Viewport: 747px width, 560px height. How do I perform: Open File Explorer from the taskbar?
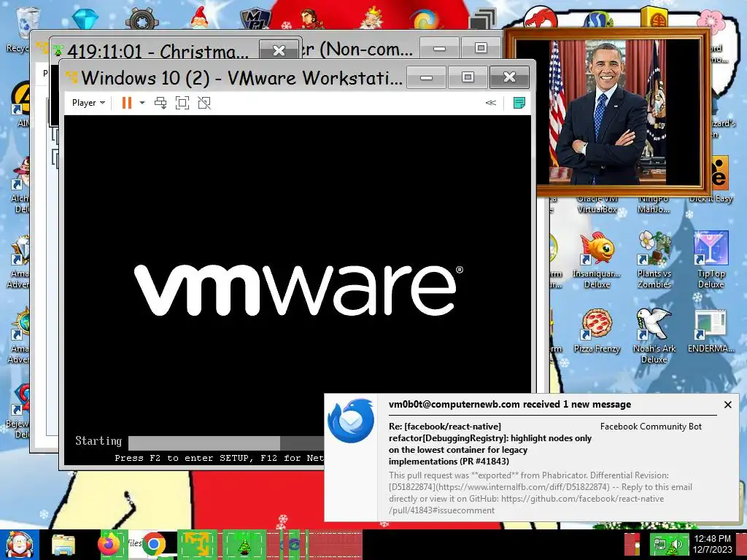63,545
